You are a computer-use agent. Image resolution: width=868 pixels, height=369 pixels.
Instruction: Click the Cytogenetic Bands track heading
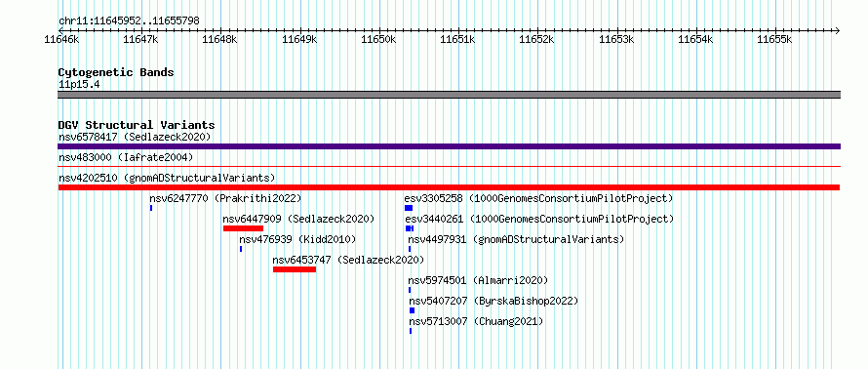[x=116, y=72]
